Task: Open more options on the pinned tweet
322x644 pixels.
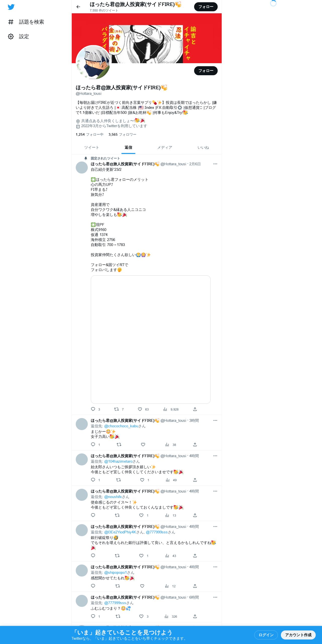Action: click(215, 164)
